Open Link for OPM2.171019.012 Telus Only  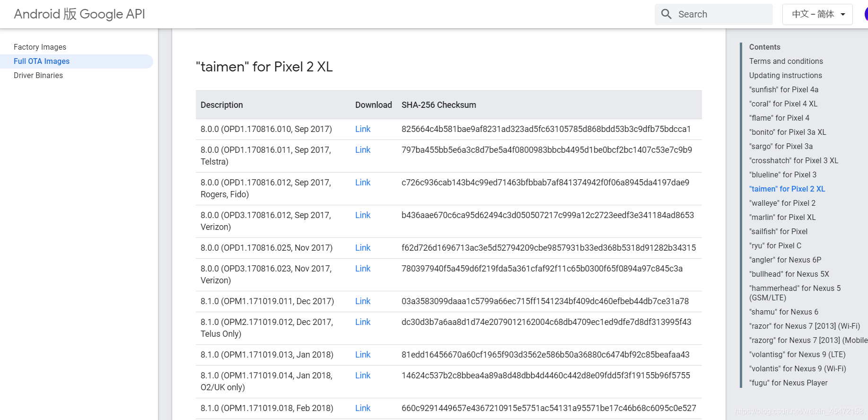pos(363,322)
